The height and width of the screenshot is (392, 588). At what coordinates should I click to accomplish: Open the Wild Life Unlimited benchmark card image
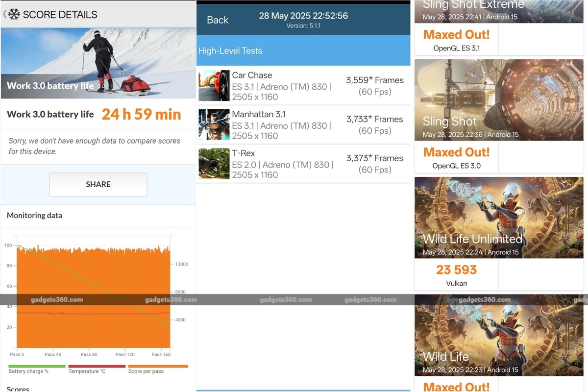499,218
